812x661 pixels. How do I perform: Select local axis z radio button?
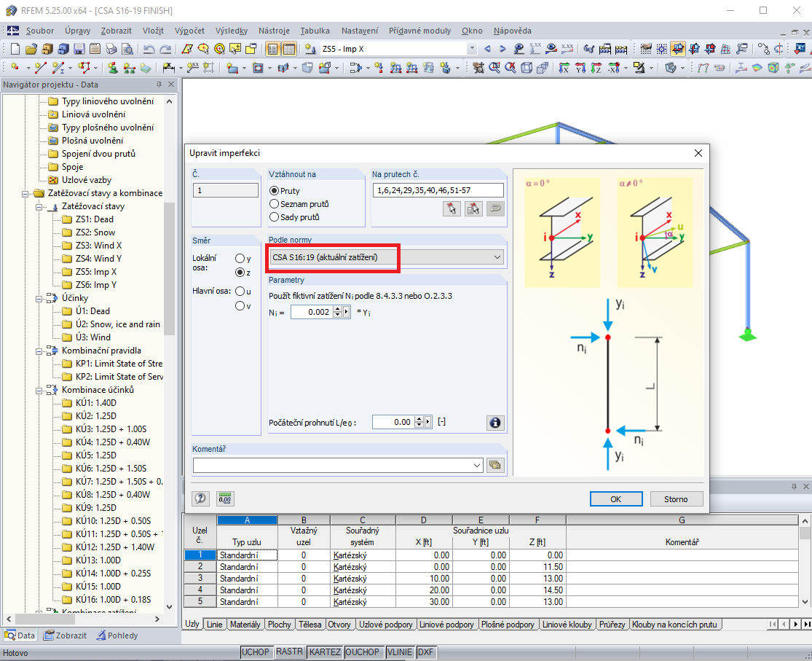tap(240, 272)
